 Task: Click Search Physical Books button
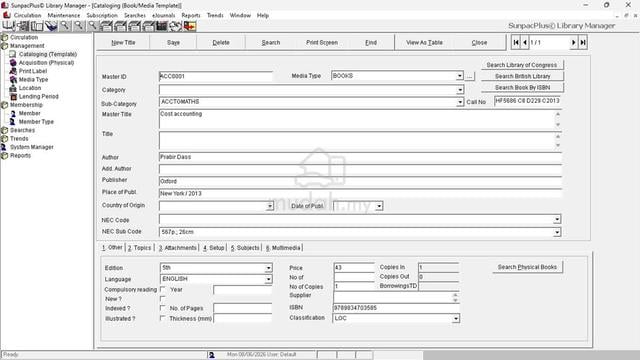527,267
